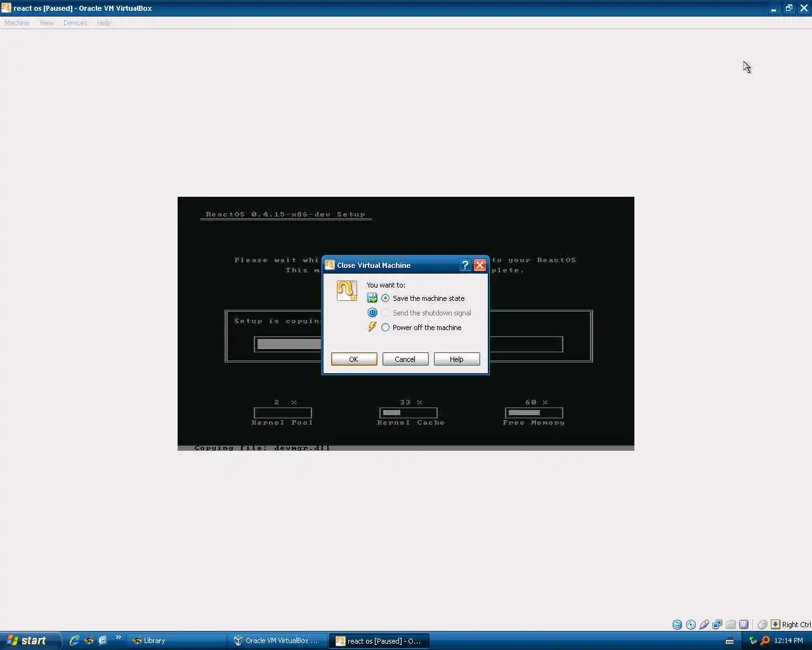Open the Machine menu
Image resolution: width=812 pixels, height=650 pixels.
pos(17,23)
